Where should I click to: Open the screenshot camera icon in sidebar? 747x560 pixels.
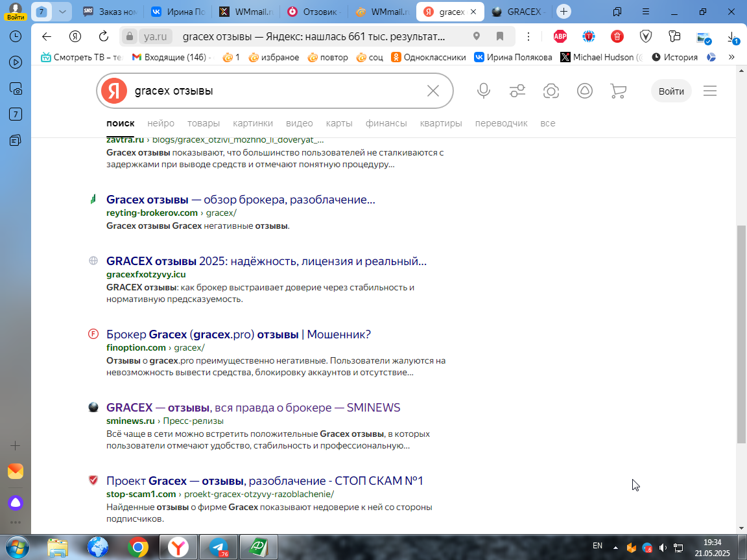[x=16, y=89]
